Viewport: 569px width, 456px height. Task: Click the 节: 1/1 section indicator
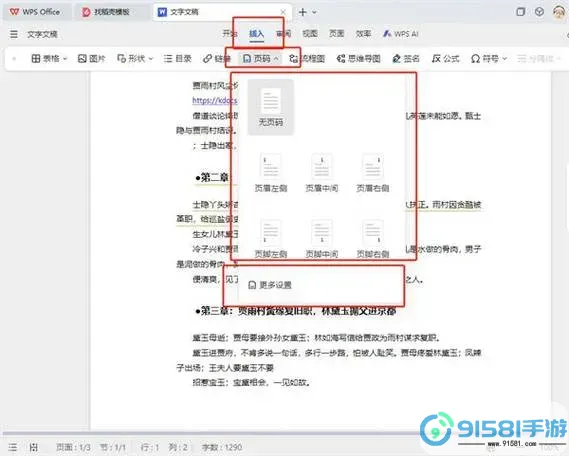(x=113, y=447)
